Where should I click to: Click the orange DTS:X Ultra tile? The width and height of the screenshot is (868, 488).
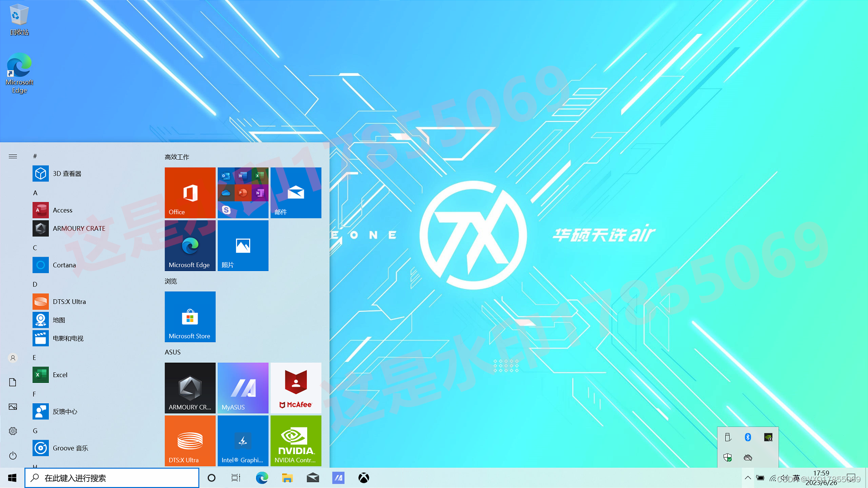pyautogui.click(x=190, y=441)
